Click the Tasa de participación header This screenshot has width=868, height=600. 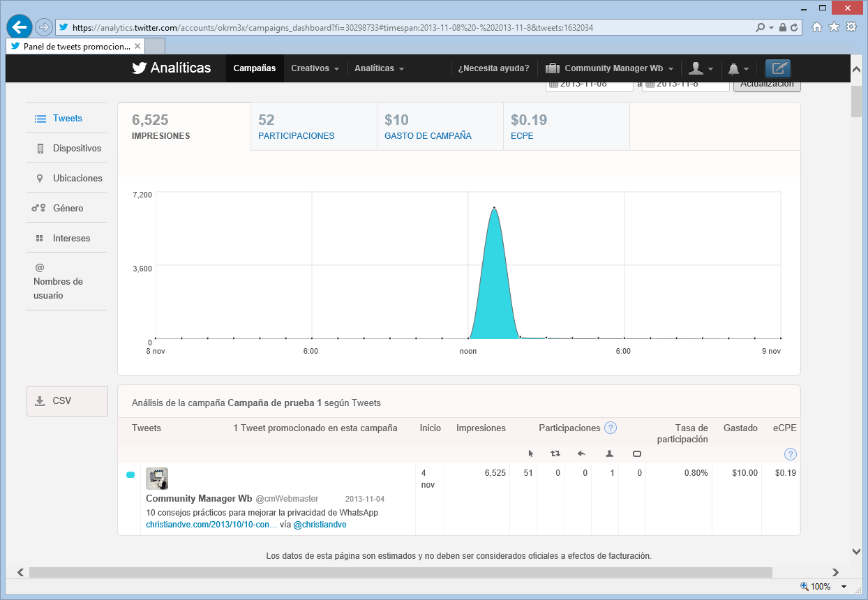point(682,433)
